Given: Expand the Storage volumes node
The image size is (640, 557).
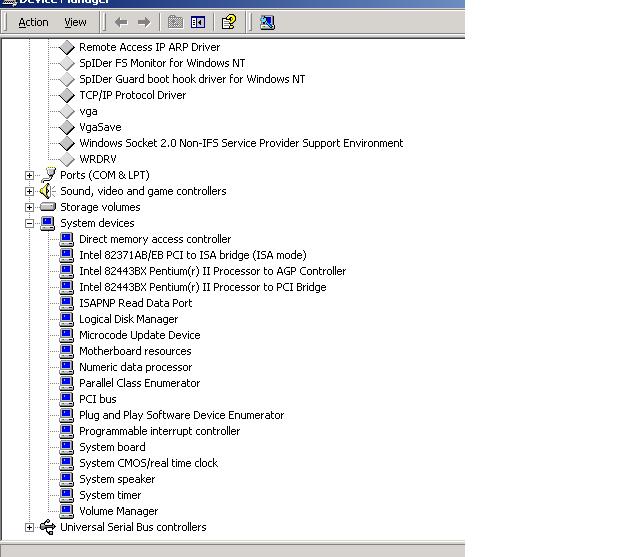Looking at the screenshot, I should [29, 207].
